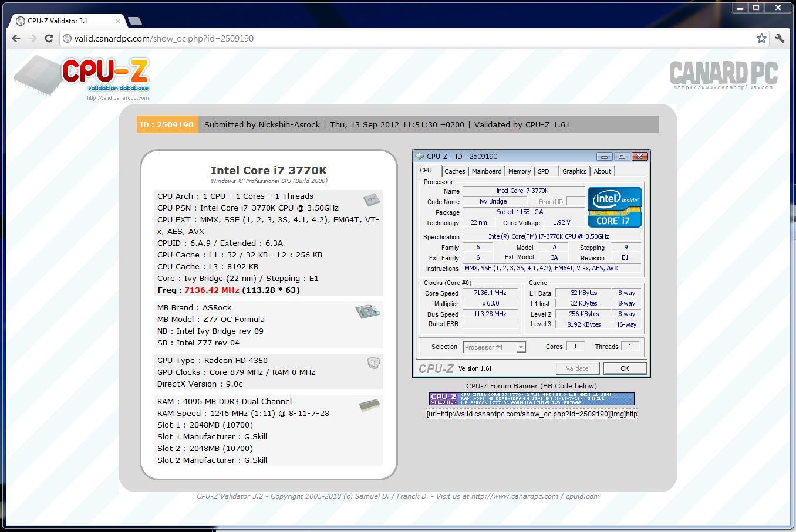This screenshot has width=796, height=532.
Task: Click the Validate button
Action: point(578,368)
